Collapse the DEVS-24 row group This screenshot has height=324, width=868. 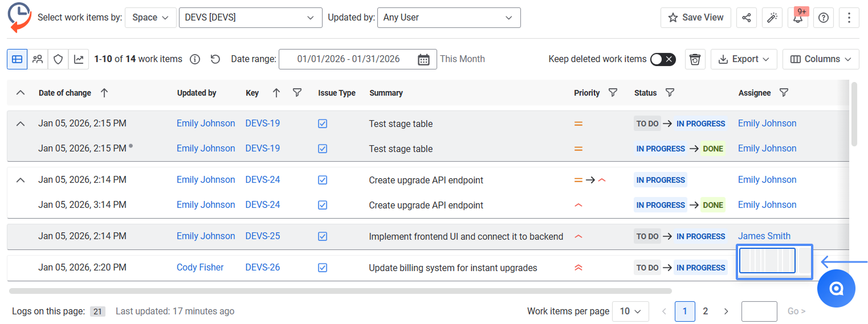click(x=21, y=180)
